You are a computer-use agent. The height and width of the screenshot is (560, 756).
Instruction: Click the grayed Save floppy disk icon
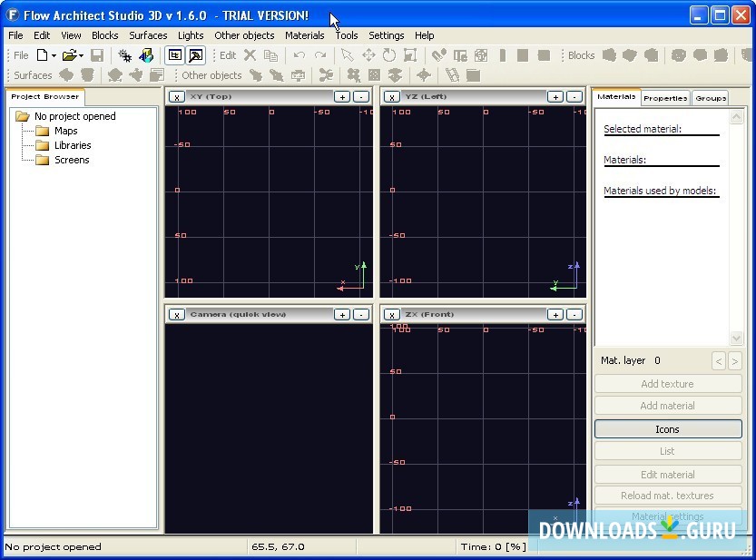tap(97, 55)
